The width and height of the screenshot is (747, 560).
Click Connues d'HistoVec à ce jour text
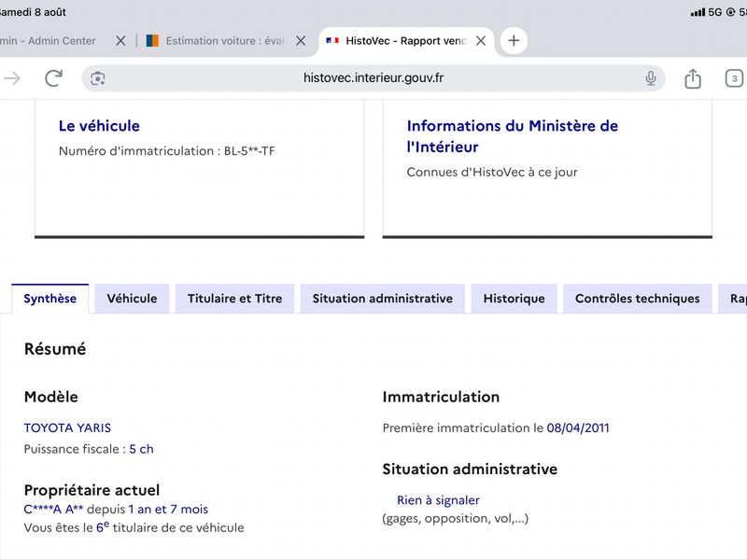(492, 172)
